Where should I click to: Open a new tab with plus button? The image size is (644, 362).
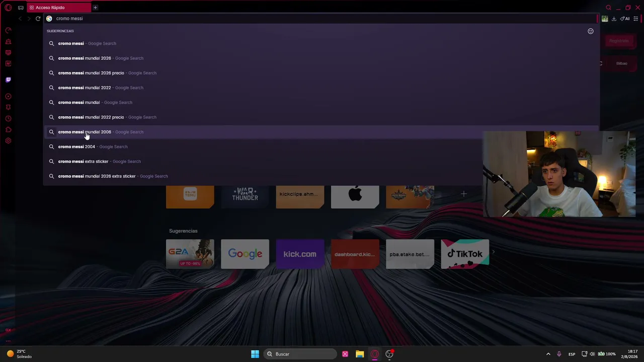pyautogui.click(x=95, y=8)
